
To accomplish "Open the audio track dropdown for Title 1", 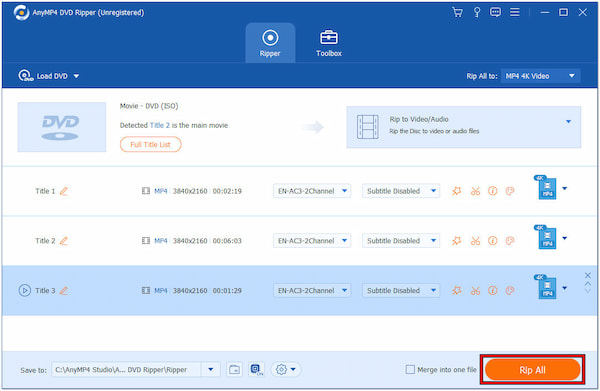I will coord(312,191).
